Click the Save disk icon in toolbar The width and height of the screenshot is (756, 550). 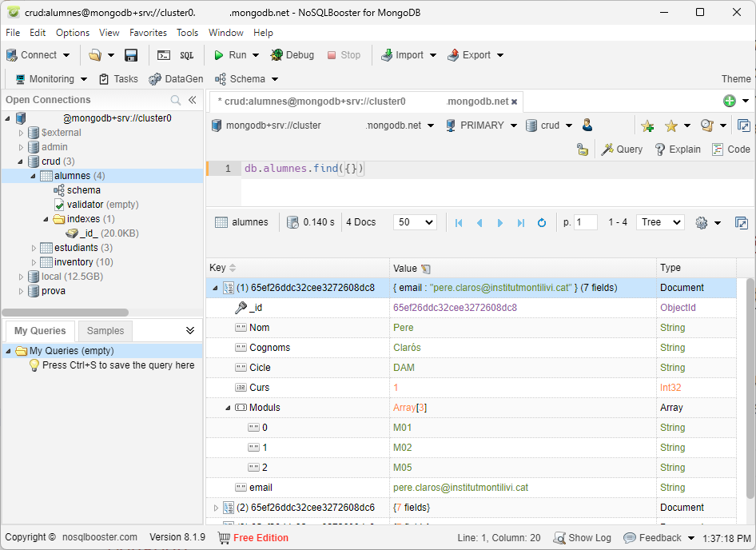131,55
